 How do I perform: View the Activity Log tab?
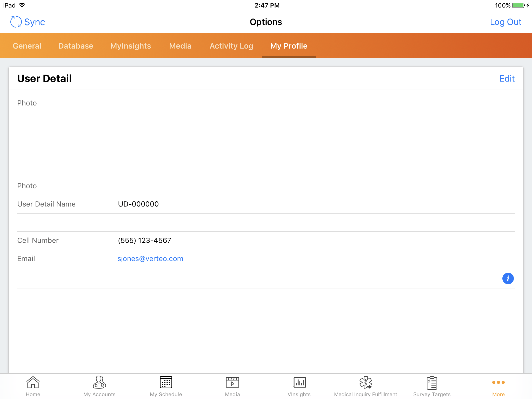tap(231, 46)
